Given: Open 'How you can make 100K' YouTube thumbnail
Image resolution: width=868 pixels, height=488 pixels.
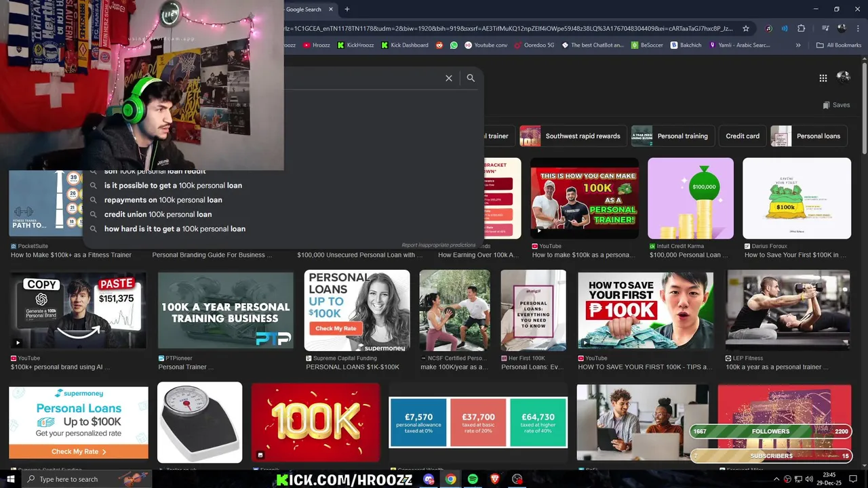Looking at the screenshot, I should 585,198.
